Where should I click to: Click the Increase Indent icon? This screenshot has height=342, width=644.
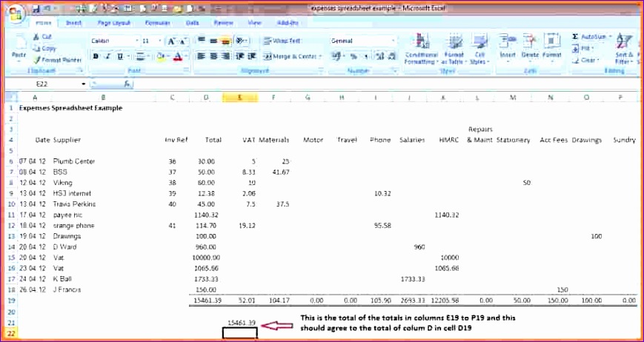coord(252,56)
